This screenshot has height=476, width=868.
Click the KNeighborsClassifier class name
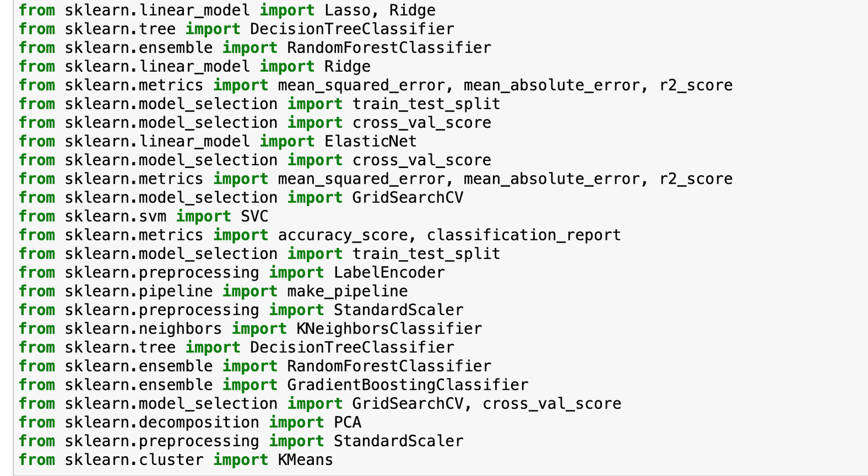coord(388,329)
